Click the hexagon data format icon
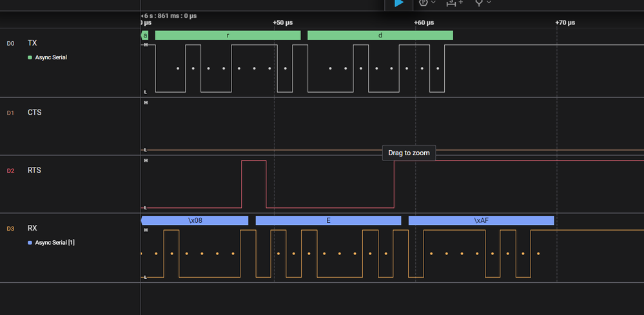Image resolution: width=644 pixels, height=315 pixels. [424, 3]
